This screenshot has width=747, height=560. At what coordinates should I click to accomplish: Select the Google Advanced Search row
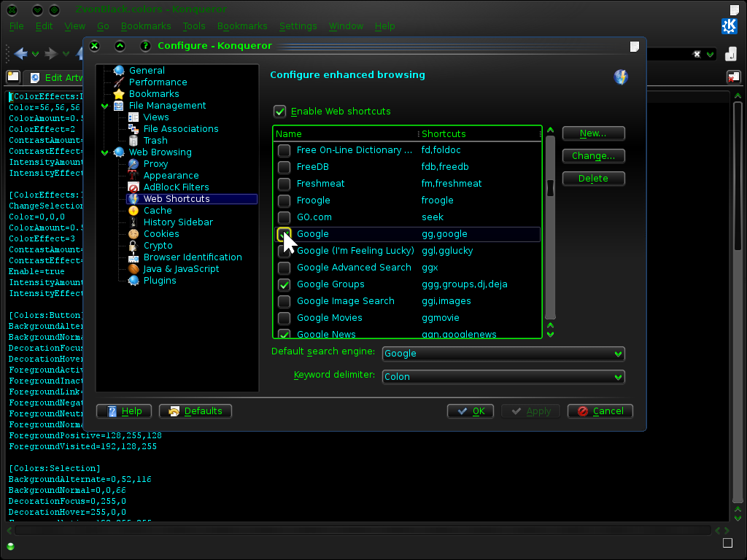(x=408, y=268)
